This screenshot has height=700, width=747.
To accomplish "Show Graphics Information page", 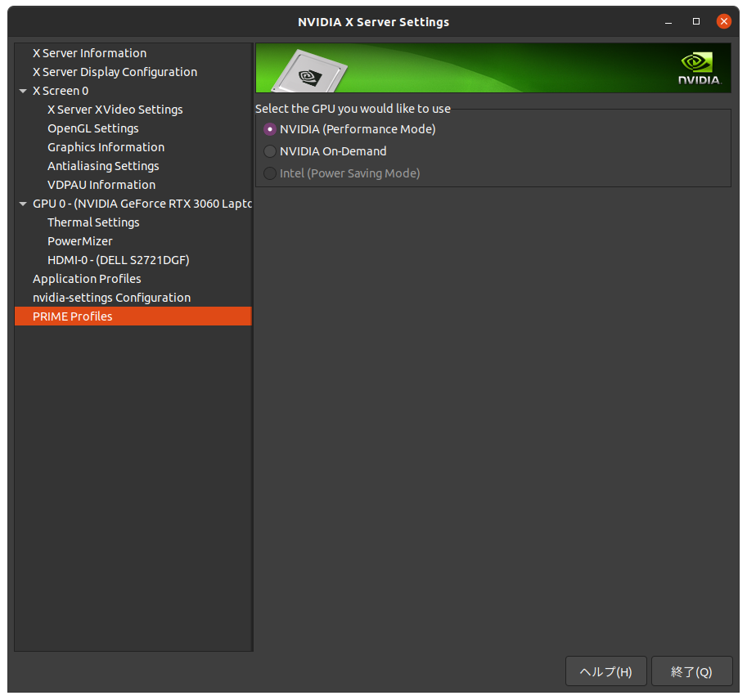I will (106, 147).
